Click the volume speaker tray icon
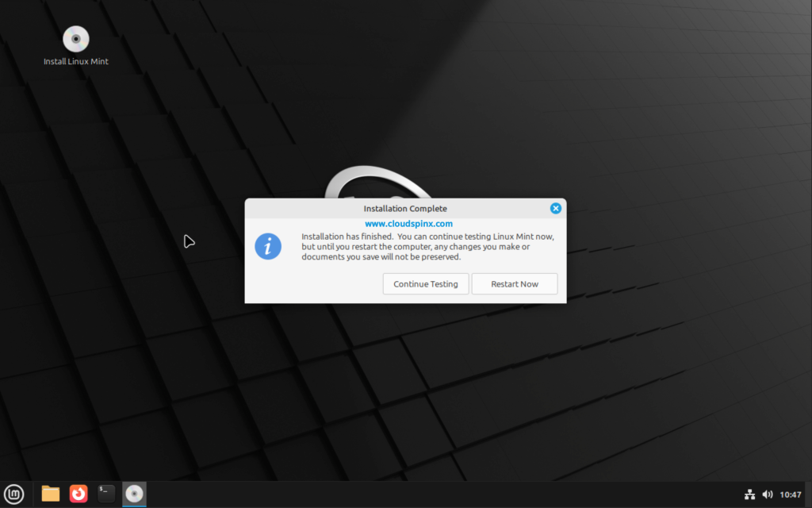812x508 pixels. pyautogui.click(x=768, y=495)
